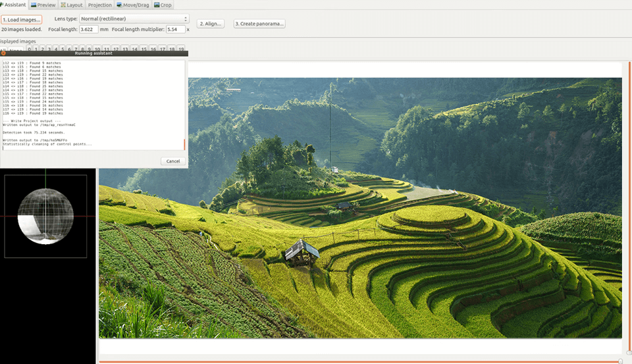Switch to the Projection tab
632x364 pixels.
coord(100,5)
